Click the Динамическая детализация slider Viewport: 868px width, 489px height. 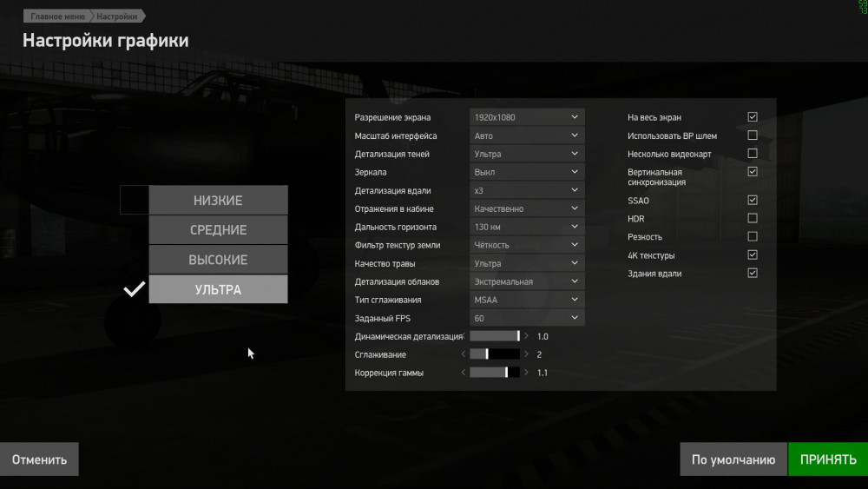tap(495, 336)
